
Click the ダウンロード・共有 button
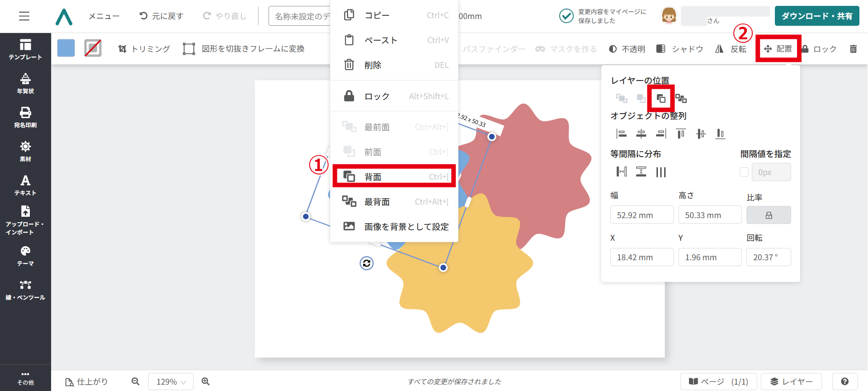pyautogui.click(x=816, y=16)
